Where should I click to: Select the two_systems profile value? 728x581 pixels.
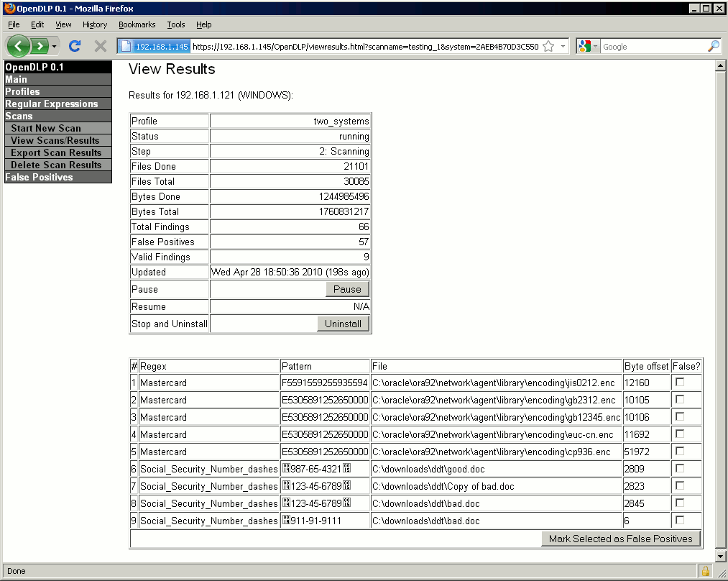[x=341, y=121]
